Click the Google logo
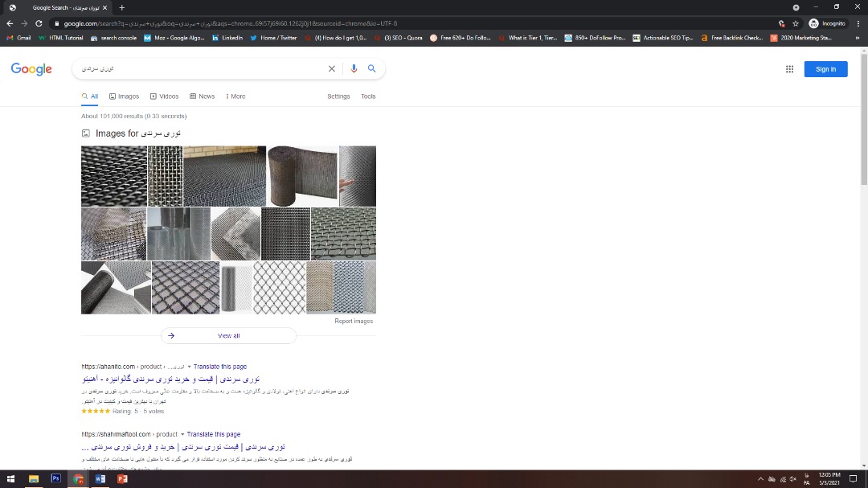868x488 pixels. coord(31,69)
